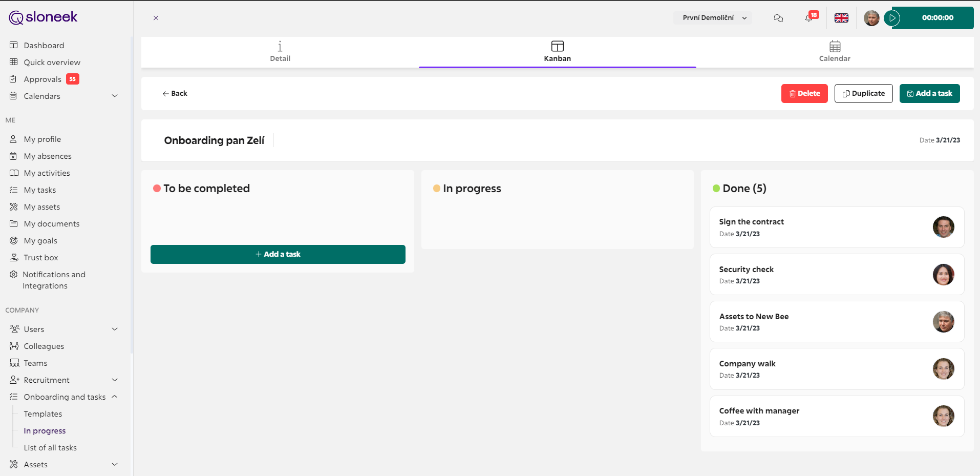The width and height of the screenshot is (980, 476).
Task: Click the My assets tools icon
Action: (x=13, y=206)
